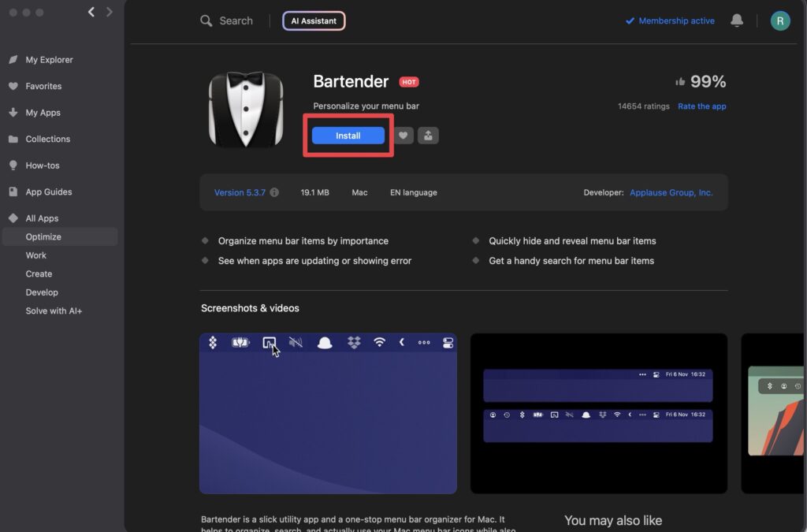Open second screenshot showing two menu bars
Screen dimensions: 807x532
coord(599,414)
